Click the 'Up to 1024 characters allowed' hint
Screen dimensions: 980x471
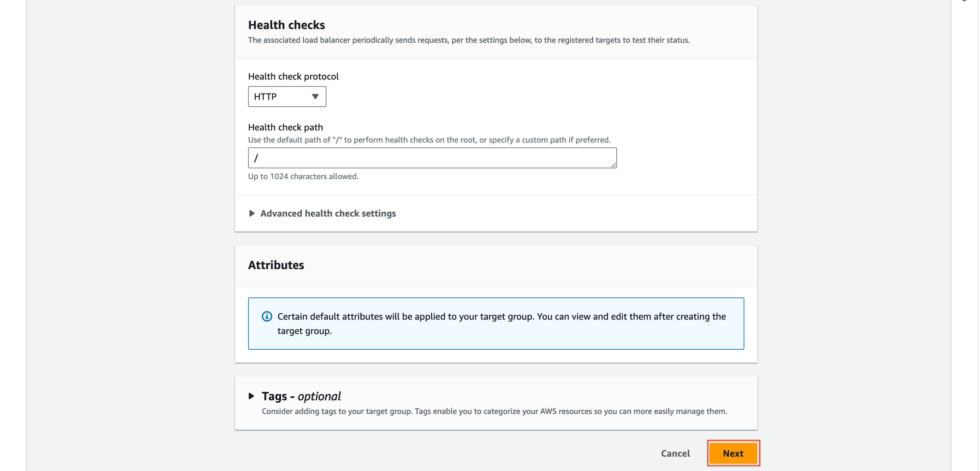(303, 176)
